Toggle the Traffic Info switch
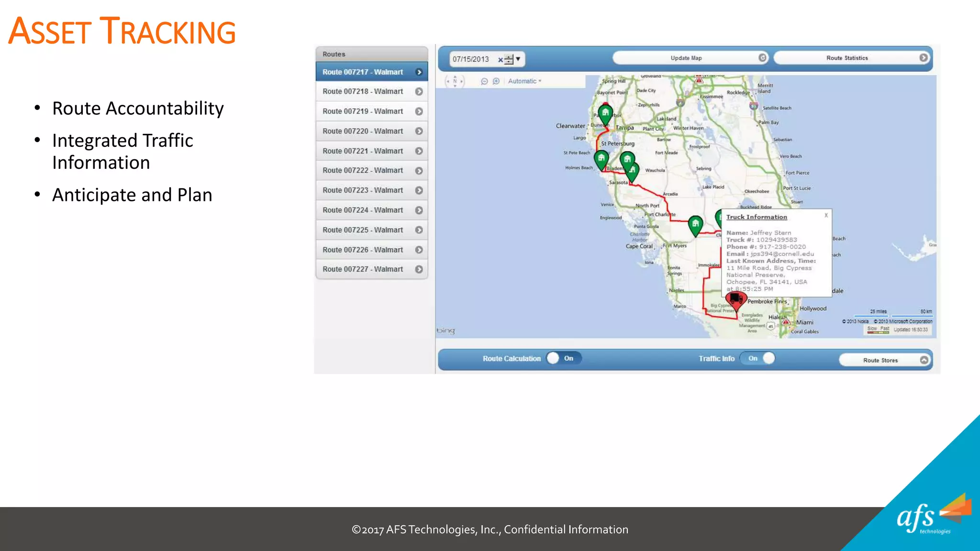The width and height of the screenshot is (980, 551). [758, 358]
